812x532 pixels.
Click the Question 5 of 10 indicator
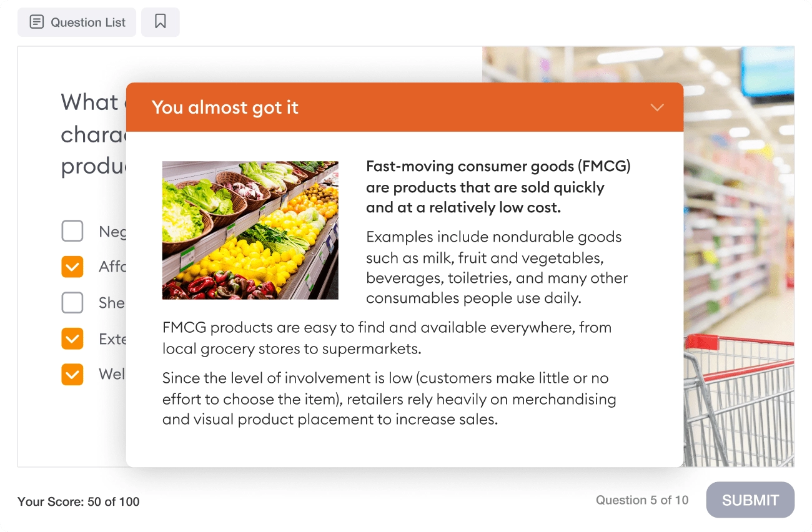(x=642, y=500)
